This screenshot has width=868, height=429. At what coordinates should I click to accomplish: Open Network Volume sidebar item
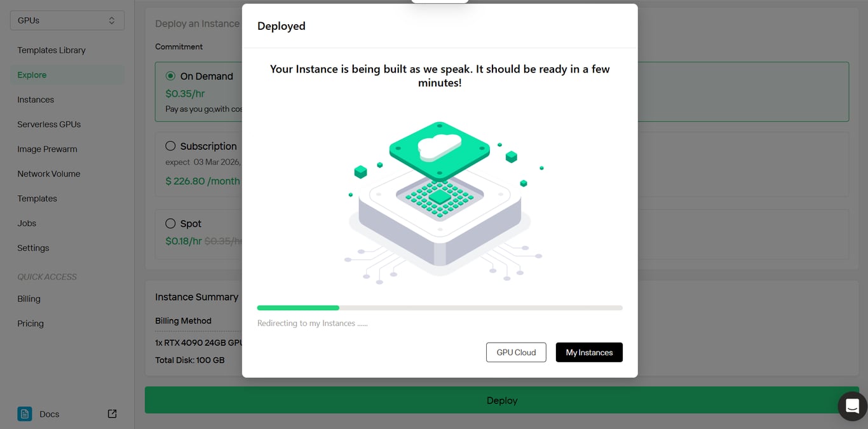(x=49, y=174)
